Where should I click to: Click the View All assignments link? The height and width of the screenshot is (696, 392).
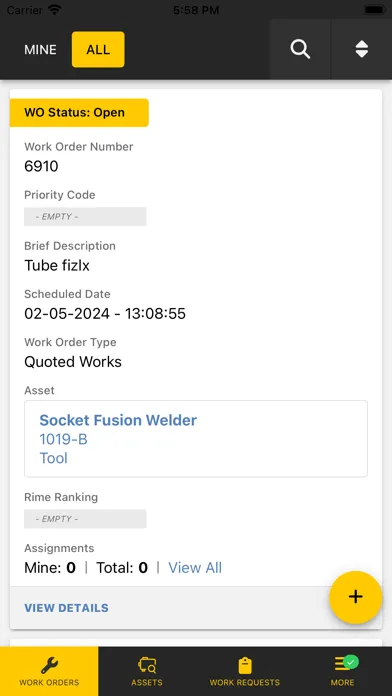pyautogui.click(x=195, y=568)
